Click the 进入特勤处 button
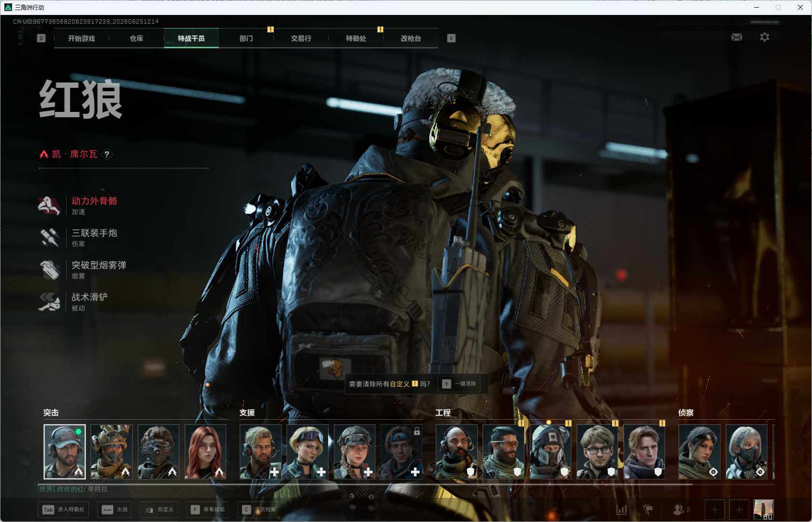Screen dimensions: 812x522 [x=63, y=509]
